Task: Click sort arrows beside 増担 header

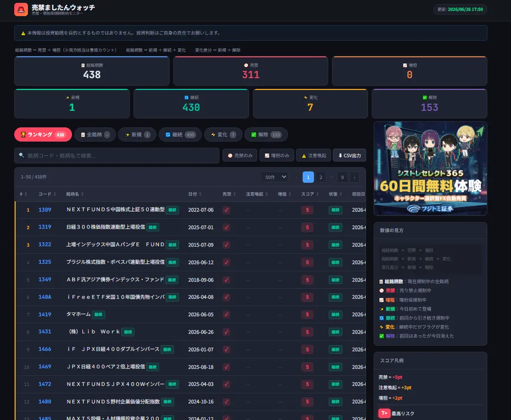Action: point(290,194)
